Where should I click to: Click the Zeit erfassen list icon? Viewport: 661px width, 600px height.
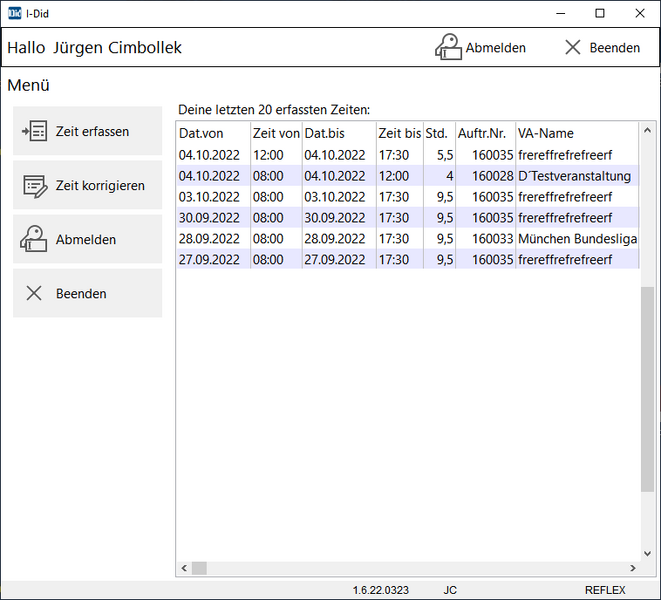35,131
